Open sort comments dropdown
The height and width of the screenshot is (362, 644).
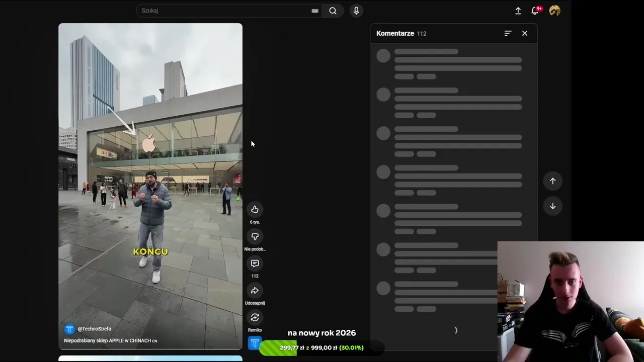tap(508, 33)
